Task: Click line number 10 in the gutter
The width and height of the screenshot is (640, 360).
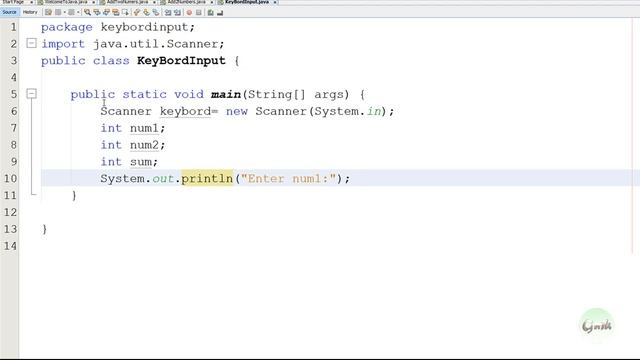Action: (x=10, y=179)
